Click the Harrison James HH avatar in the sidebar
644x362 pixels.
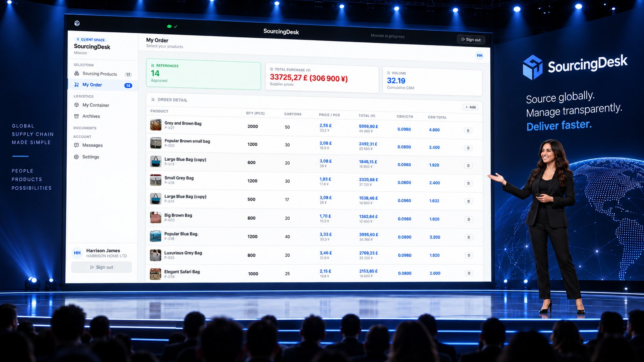pos(77,253)
